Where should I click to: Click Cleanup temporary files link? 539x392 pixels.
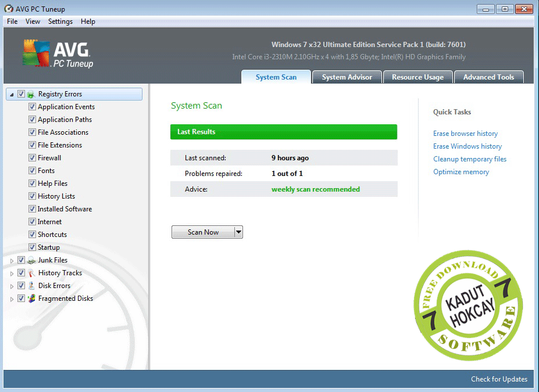(470, 159)
